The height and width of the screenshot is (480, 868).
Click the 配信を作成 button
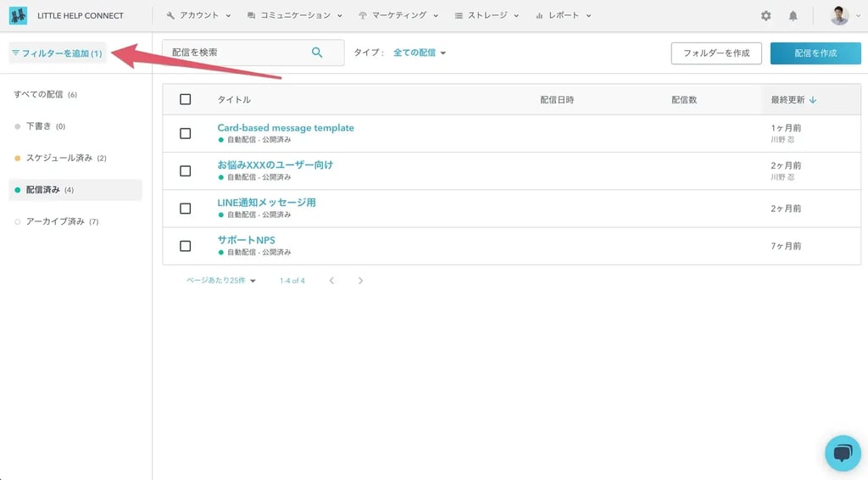coord(815,53)
